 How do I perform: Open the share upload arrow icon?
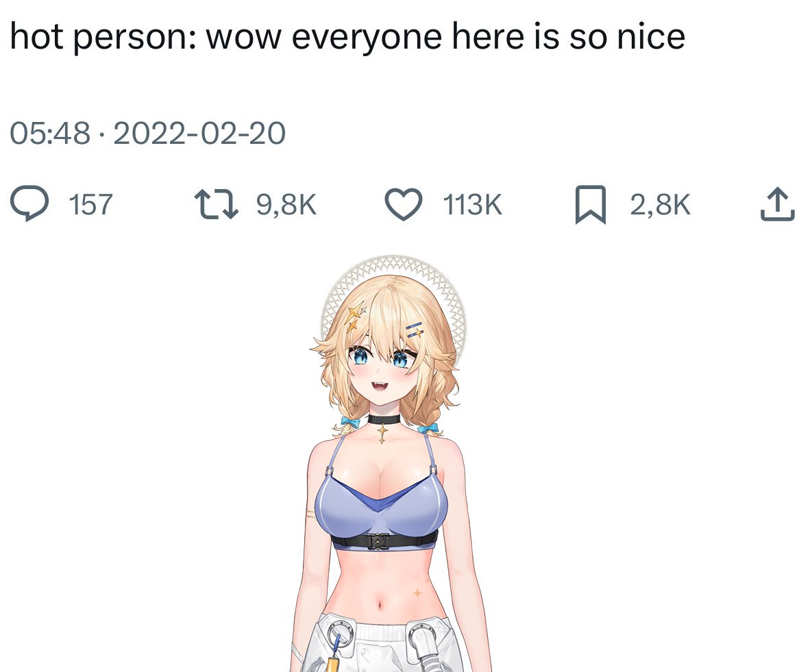pos(777,204)
